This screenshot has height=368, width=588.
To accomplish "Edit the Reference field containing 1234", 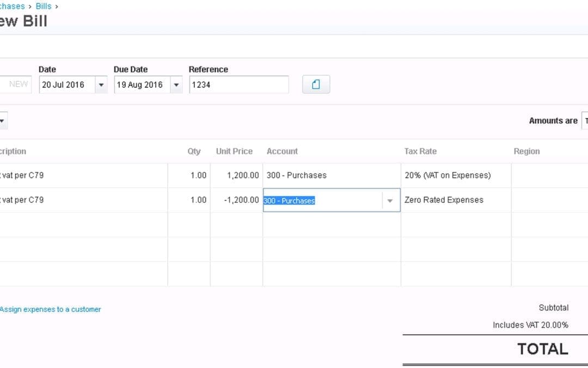I will (239, 85).
